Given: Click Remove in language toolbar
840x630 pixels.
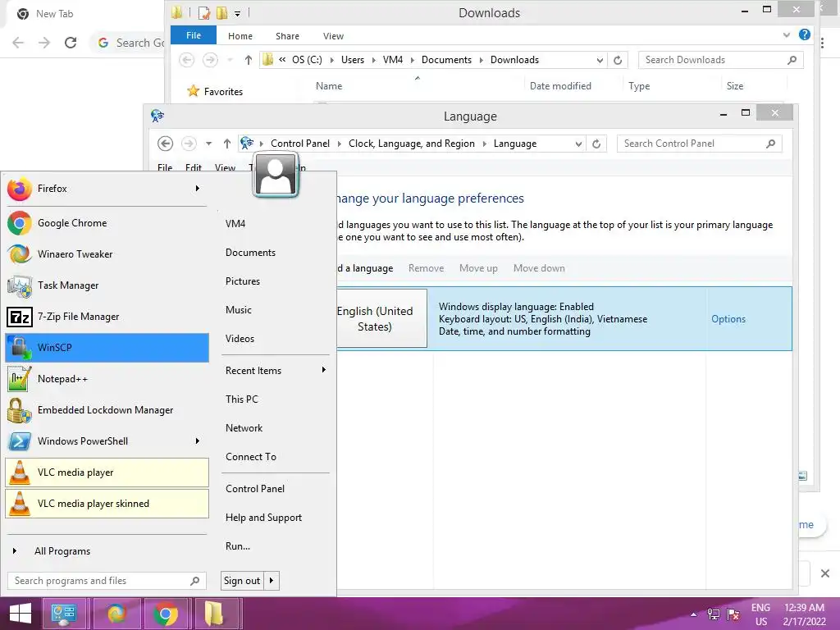Looking at the screenshot, I should tap(426, 268).
